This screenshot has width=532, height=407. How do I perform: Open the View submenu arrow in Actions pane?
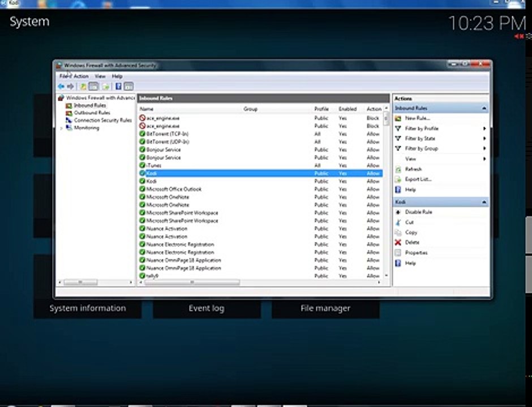tap(484, 159)
